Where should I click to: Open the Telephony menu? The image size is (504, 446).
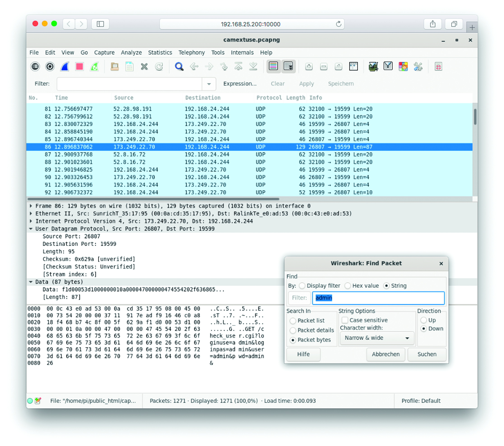pos(192,52)
